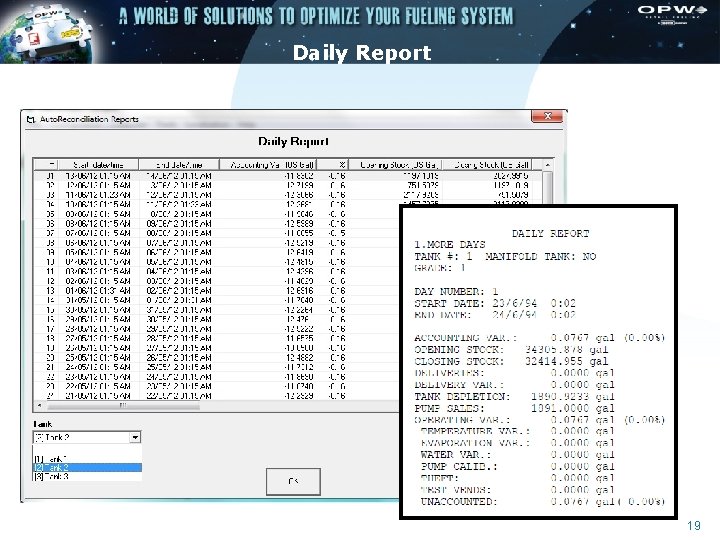The width and height of the screenshot is (720, 540).
Task: Select report row 12 starting 02/06/12
Action: click(217, 281)
